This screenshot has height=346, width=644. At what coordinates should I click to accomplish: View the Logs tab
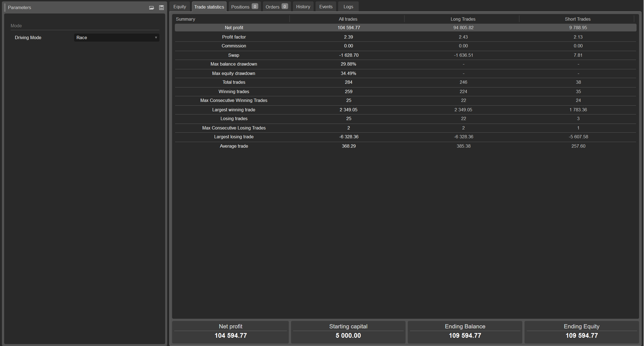[x=348, y=7]
